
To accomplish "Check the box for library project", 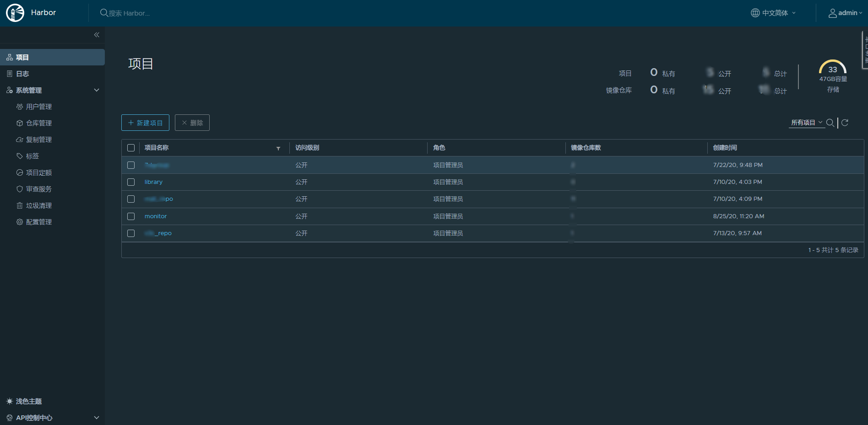I will (131, 182).
